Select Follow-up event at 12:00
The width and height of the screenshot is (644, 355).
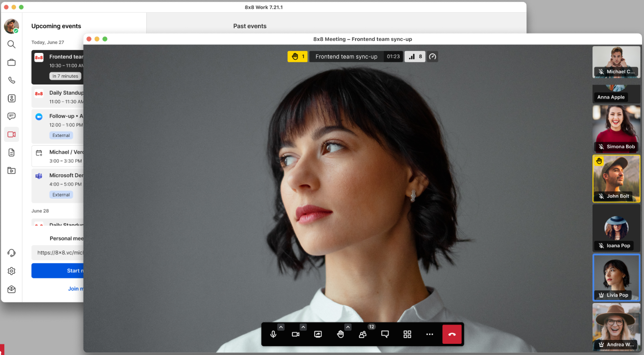click(58, 126)
